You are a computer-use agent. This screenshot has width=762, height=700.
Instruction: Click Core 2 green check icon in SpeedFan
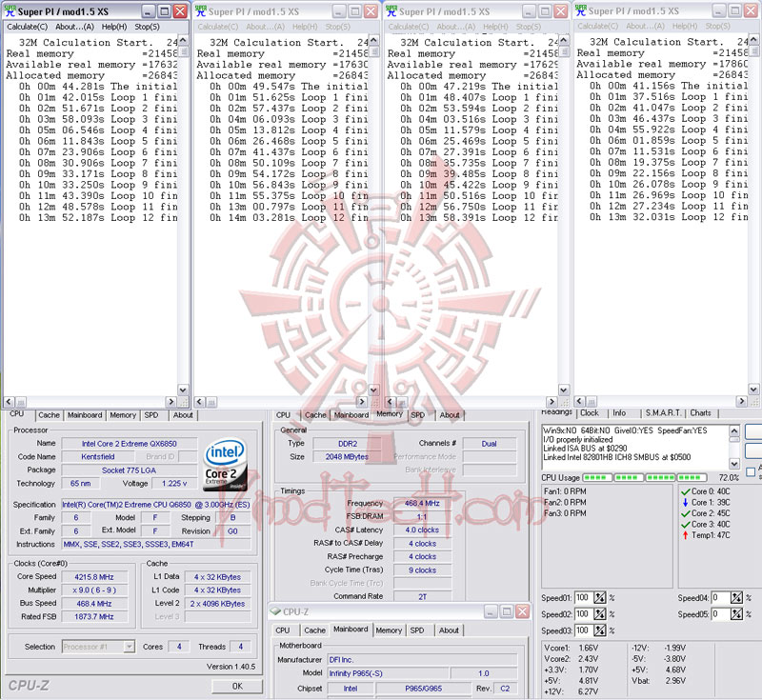[x=685, y=513]
